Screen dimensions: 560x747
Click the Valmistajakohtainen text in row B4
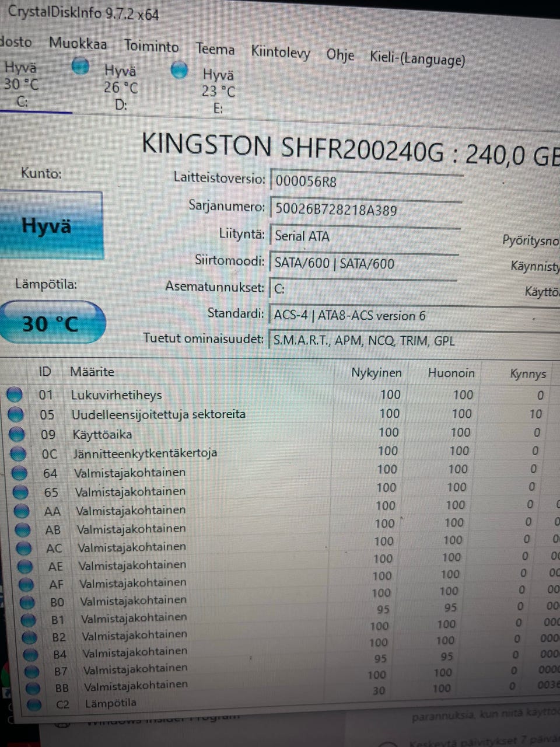click(x=135, y=652)
